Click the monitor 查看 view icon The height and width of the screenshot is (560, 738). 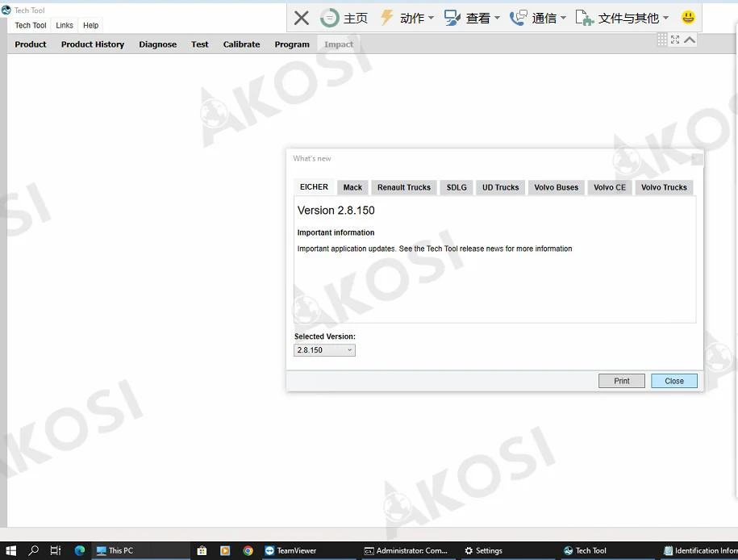click(x=452, y=18)
